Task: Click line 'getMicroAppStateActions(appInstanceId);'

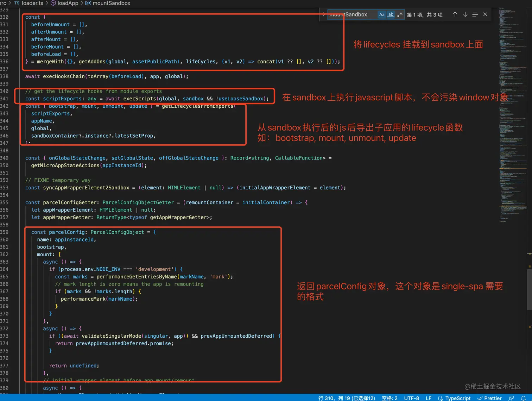Action: coord(89,165)
